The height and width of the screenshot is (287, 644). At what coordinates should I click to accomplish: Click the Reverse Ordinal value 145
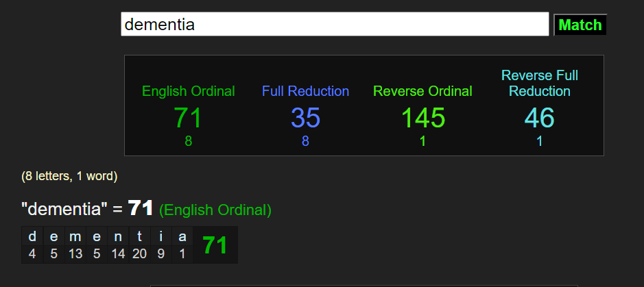pyautogui.click(x=422, y=118)
